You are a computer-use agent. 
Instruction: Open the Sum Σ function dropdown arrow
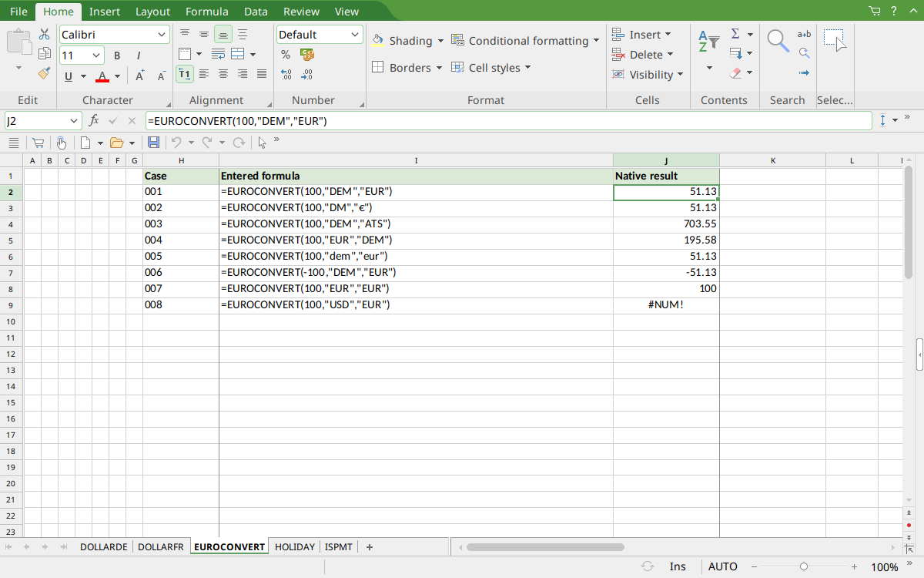750,35
